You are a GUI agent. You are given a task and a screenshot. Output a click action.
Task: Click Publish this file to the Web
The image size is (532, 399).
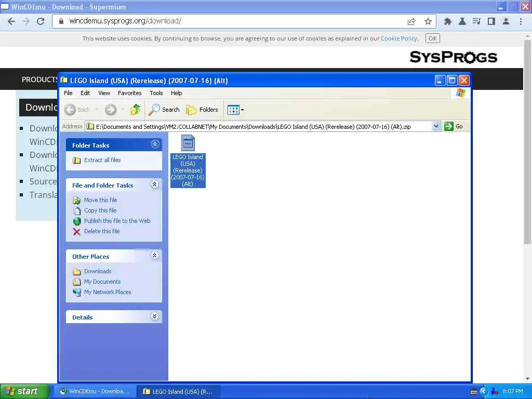point(117,221)
